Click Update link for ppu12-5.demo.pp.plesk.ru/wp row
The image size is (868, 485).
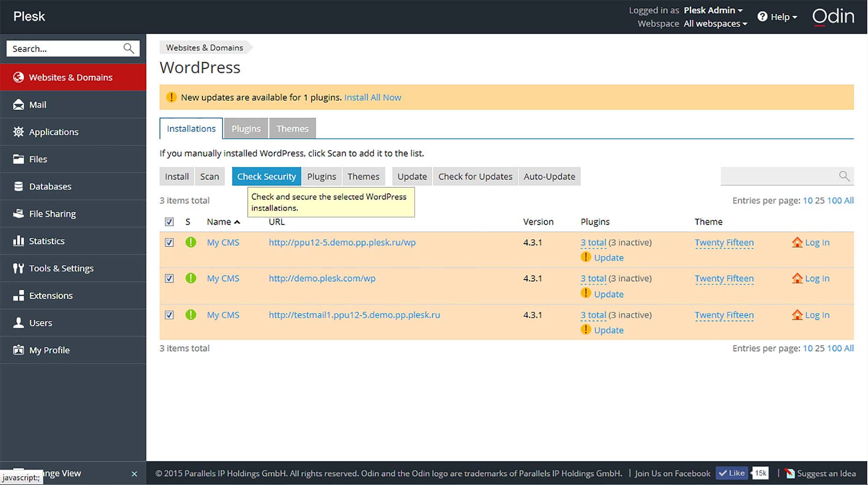[608, 258]
